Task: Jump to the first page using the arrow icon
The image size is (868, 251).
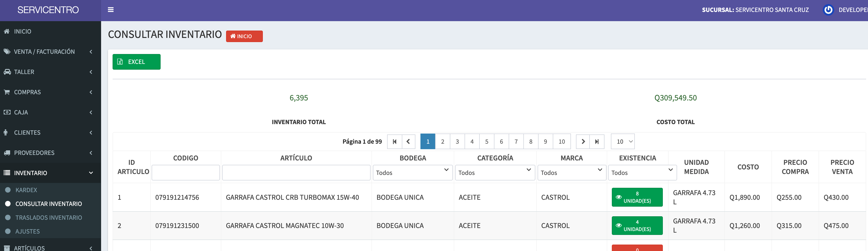Action: click(x=394, y=142)
